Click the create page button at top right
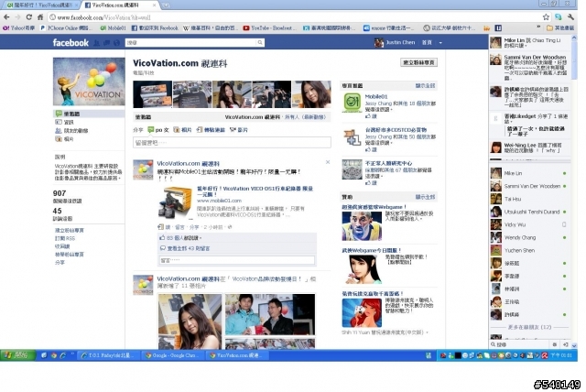Screen dimensions: 586x392 419,62
